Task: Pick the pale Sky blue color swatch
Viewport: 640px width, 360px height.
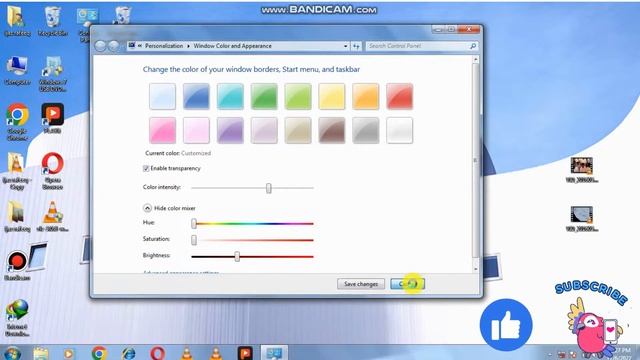Action: click(x=162, y=96)
